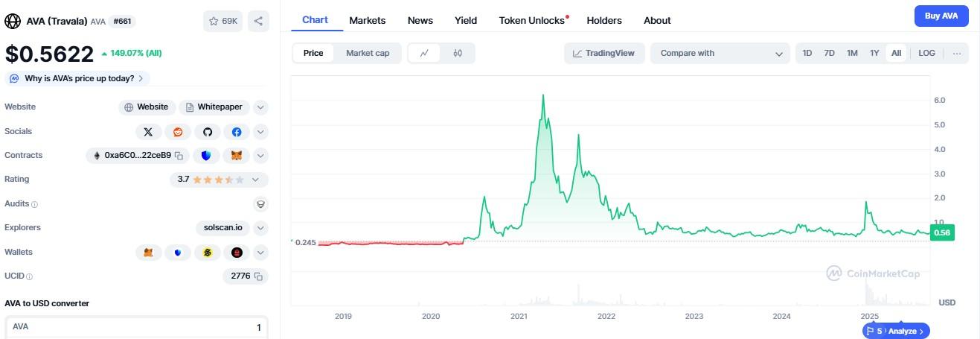
Task: Click the 0.56 current price label on chart
Action: point(942,233)
